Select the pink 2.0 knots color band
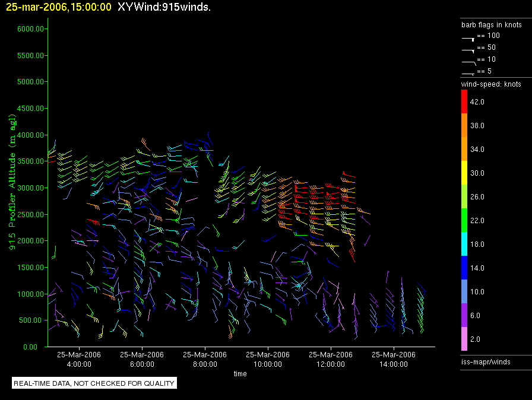This screenshot has height=400, width=532. tap(465, 339)
